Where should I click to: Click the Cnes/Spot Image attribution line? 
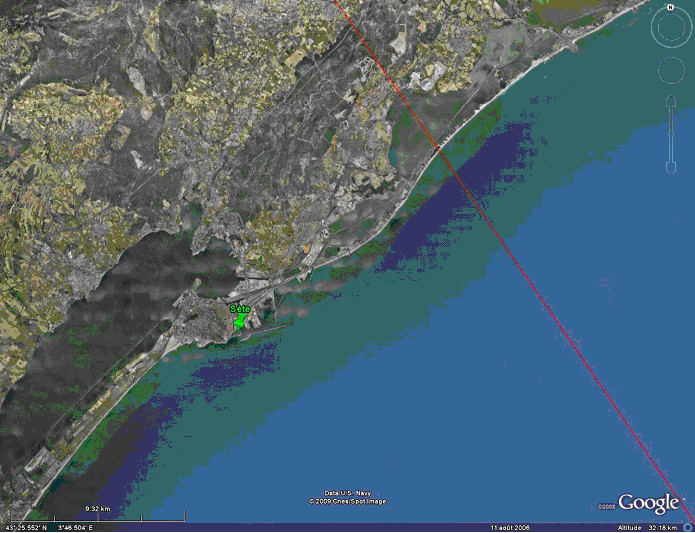click(347, 502)
